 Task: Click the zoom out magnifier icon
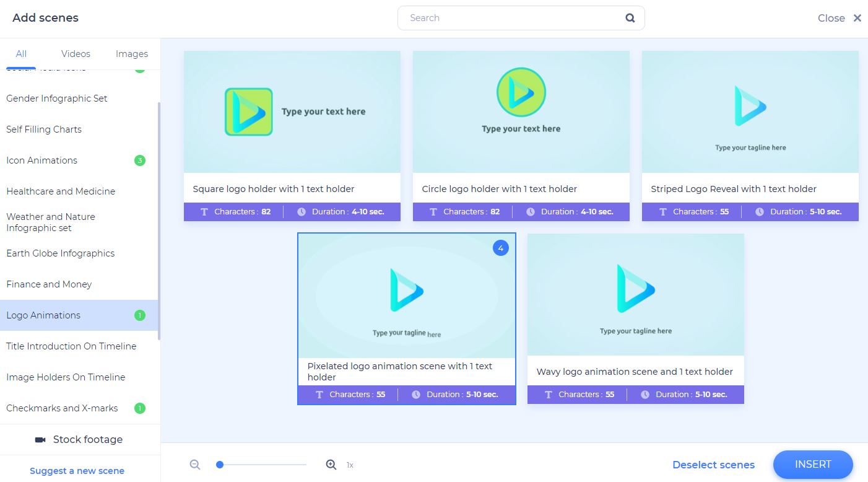tap(195, 464)
